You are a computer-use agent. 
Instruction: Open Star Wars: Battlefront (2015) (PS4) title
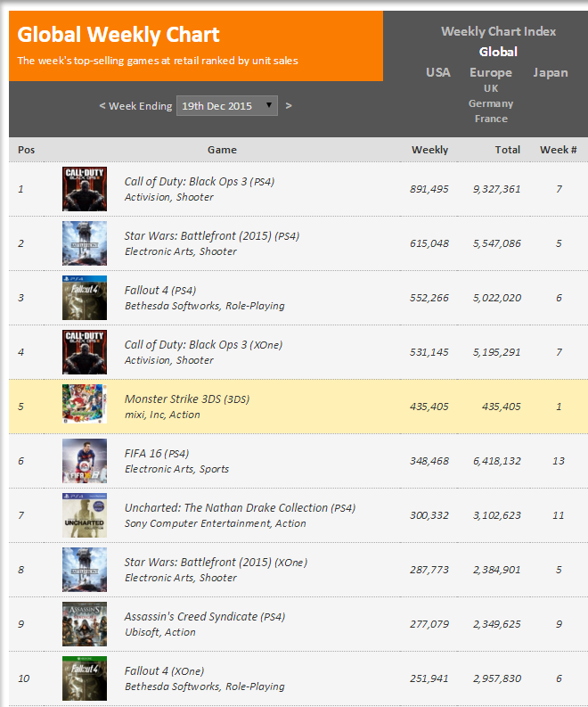(212, 236)
